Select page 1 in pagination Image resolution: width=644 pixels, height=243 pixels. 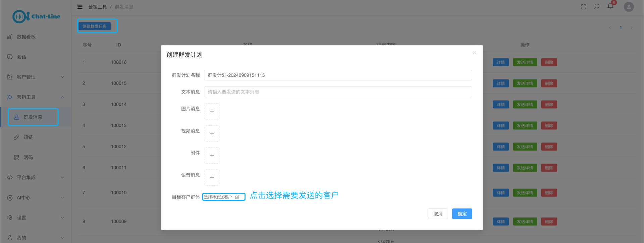pos(621,27)
